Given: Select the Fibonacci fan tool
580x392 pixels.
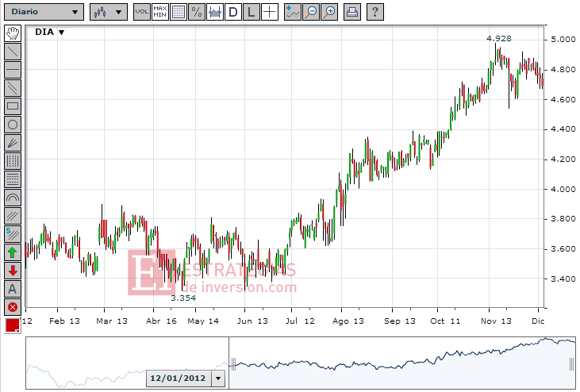Looking at the screenshot, I should 13,142.
